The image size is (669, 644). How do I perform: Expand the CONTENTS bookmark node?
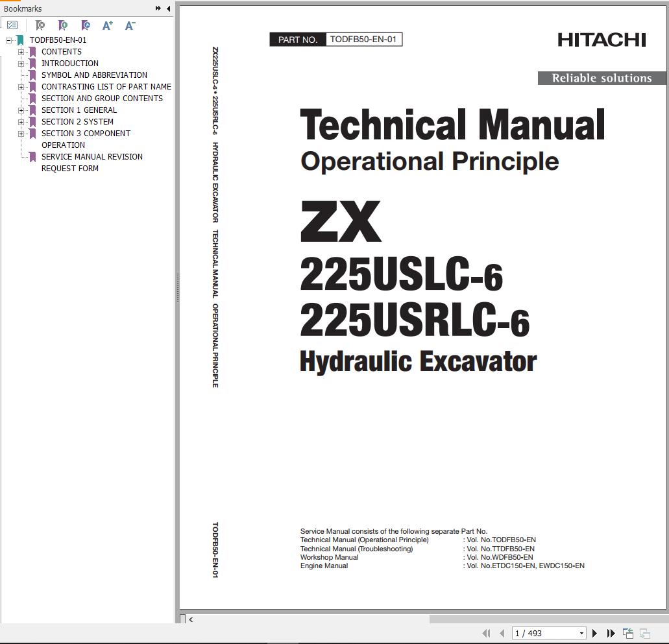pos(21,52)
